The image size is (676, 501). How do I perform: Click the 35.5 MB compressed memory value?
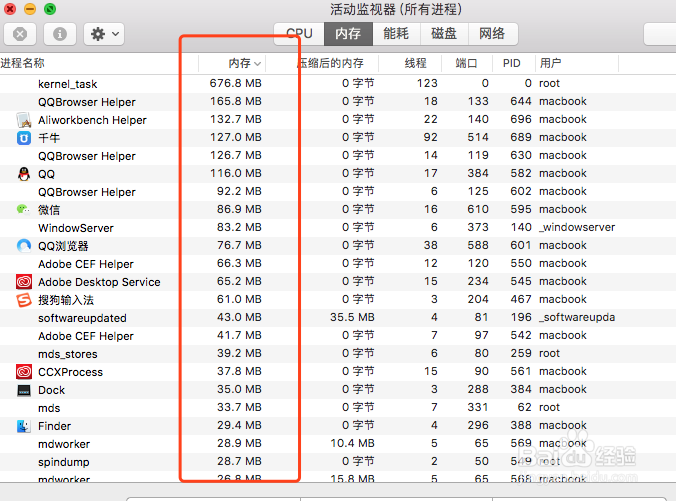click(x=352, y=317)
